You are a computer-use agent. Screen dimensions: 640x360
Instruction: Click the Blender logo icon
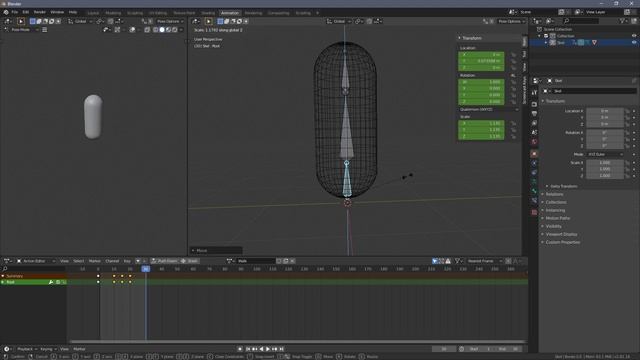(6, 12)
